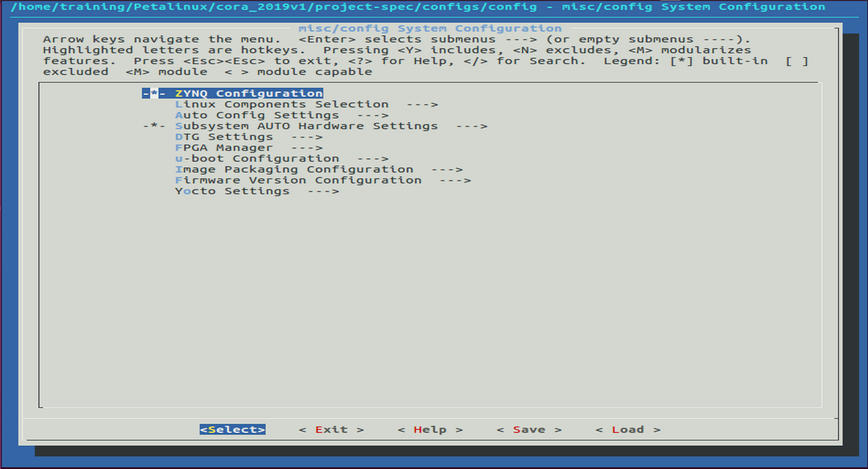The height and width of the screenshot is (469, 868).
Task: Open Help for the highlighted entry
Action: coord(430,429)
